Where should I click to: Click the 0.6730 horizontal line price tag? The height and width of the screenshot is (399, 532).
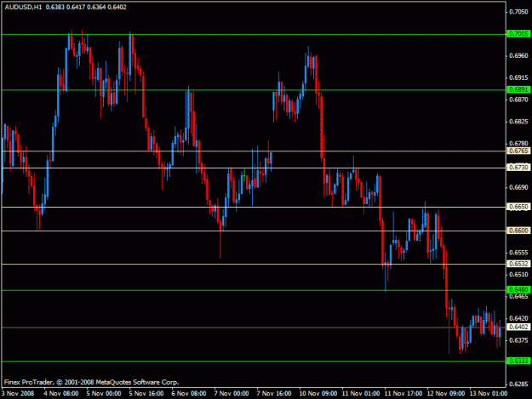[x=518, y=167]
